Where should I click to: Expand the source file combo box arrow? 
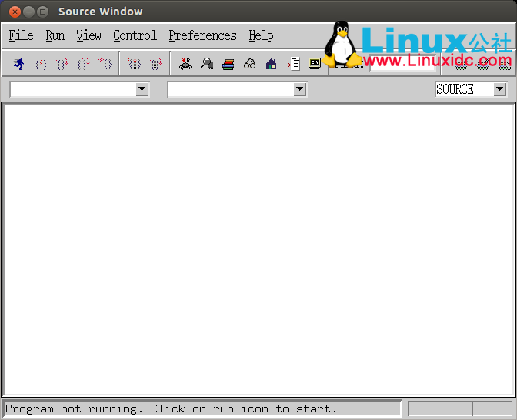(x=142, y=89)
